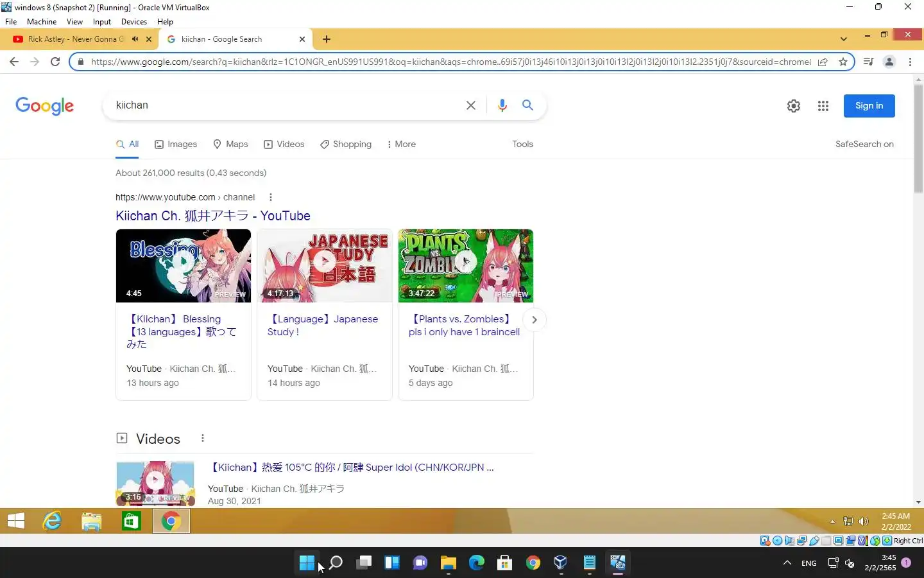
Task: Switch to the Images tab
Action: pyautogui.click(x=176, y=144)
